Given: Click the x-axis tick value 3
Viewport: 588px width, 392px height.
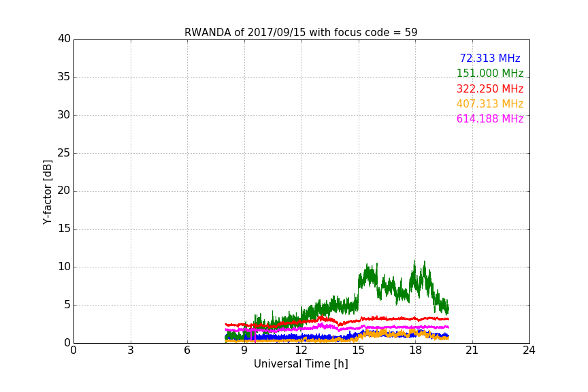Looking at the screenshot, I should tap(131, 350).
